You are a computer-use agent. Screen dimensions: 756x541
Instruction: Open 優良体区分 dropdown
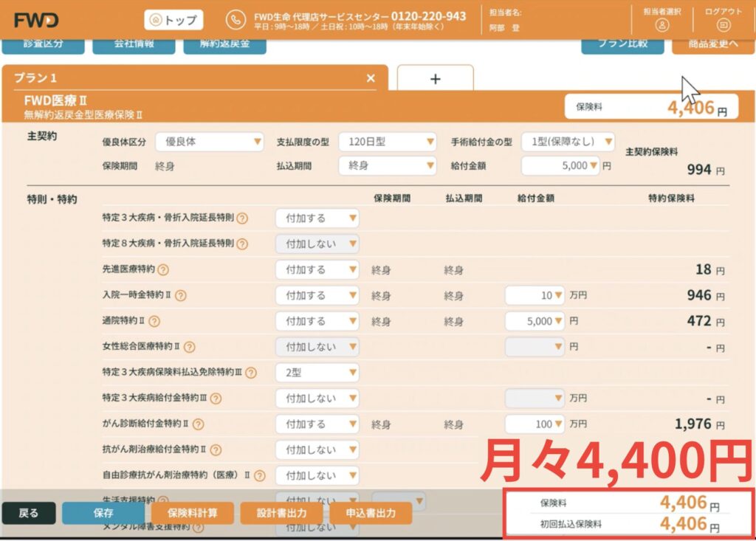click(209, 142)
